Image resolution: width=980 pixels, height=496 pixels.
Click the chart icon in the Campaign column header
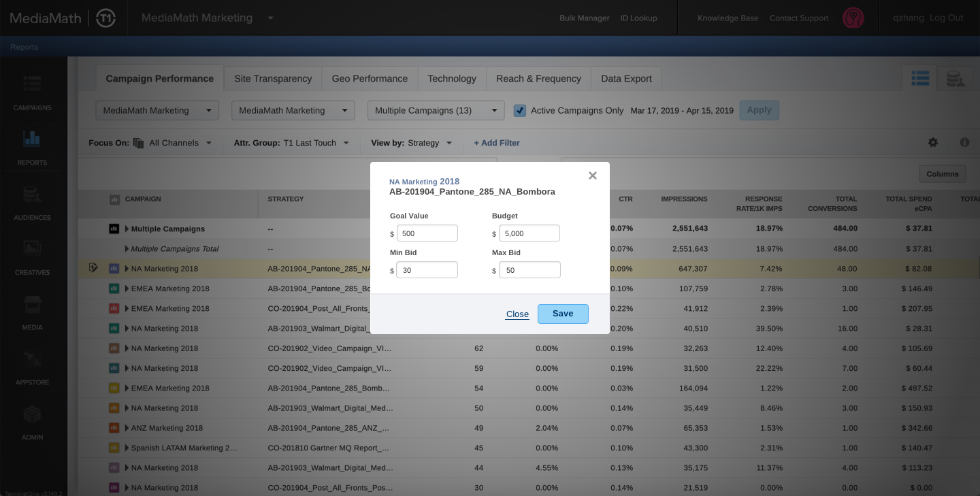click(114, 199)
